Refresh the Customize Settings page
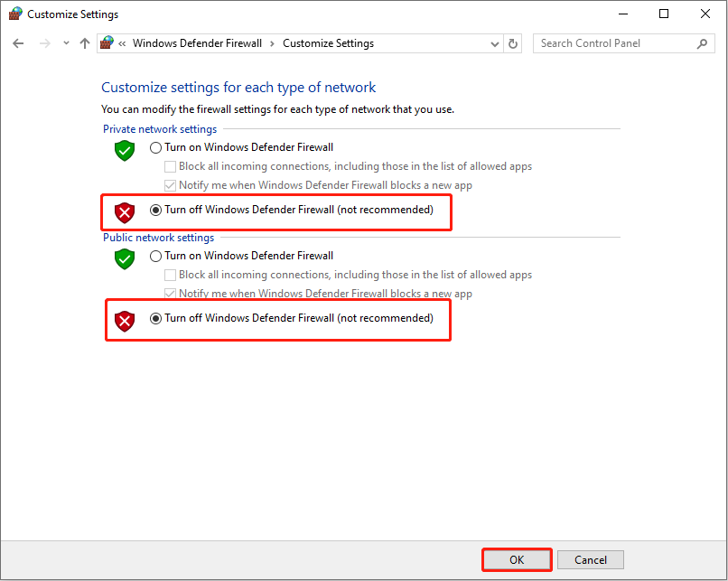The height and width of the screenshot is (581, 728). coord(512,43)
